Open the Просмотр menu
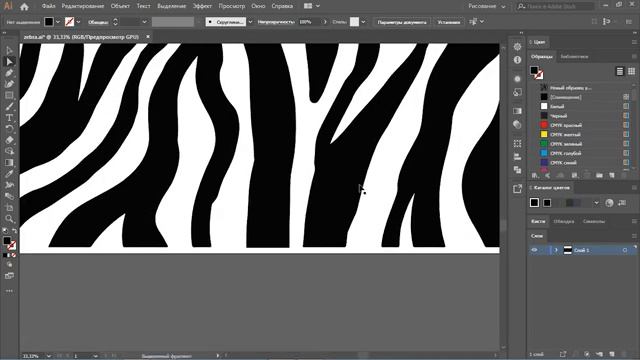The width and height of the screenshot is (640, 360). pyautogui.click(x=231, y=6)
